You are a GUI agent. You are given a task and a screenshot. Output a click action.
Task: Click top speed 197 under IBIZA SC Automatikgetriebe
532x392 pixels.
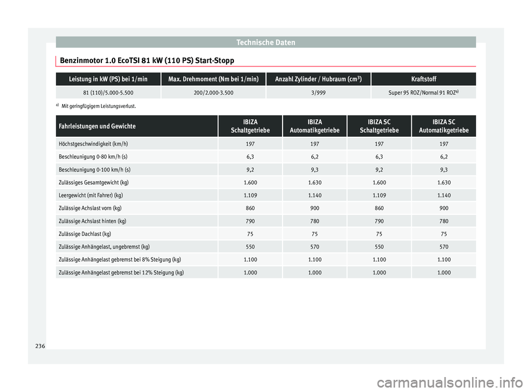coord(444,144)
